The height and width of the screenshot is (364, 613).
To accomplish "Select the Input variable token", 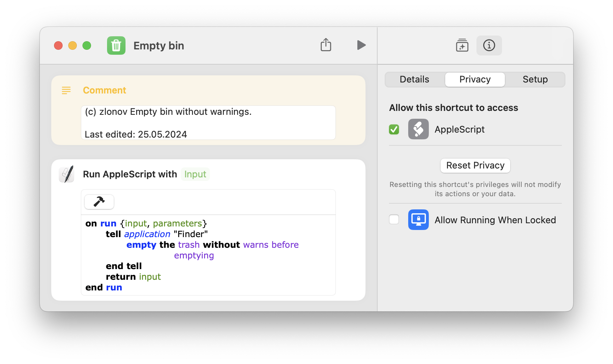I will (195, 174).
